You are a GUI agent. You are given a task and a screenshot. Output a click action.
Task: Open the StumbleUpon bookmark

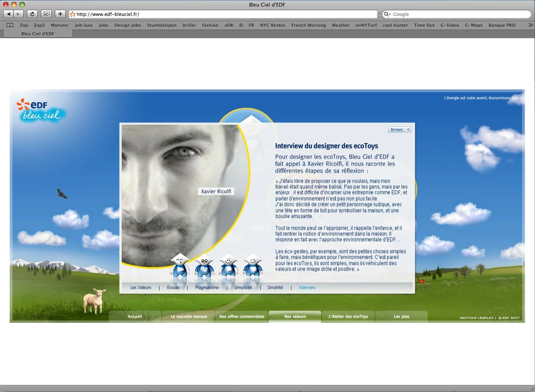161,25
